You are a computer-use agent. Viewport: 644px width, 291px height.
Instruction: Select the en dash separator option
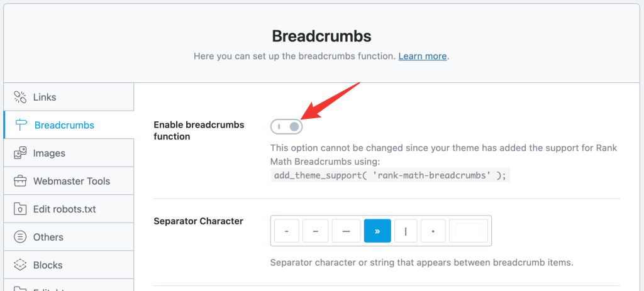316,231
